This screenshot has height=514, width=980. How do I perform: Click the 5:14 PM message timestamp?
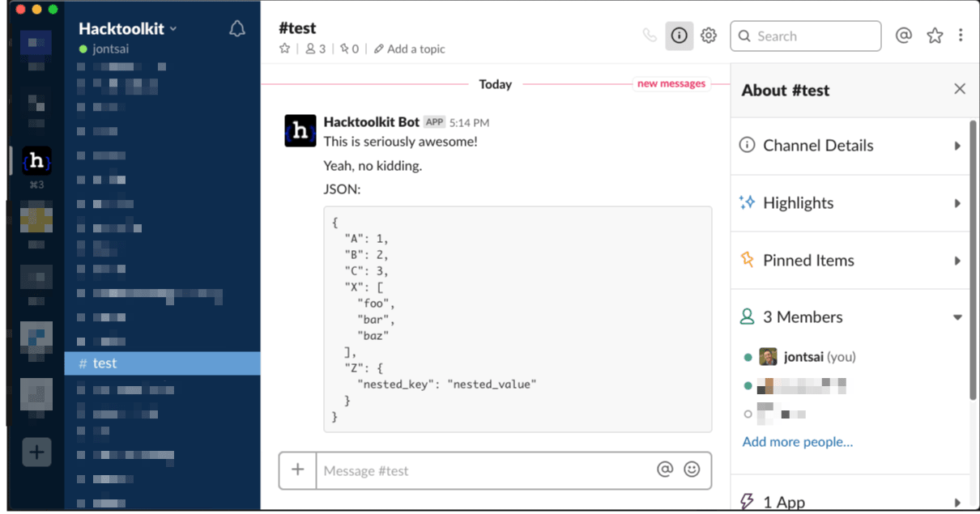click(469, 123)
